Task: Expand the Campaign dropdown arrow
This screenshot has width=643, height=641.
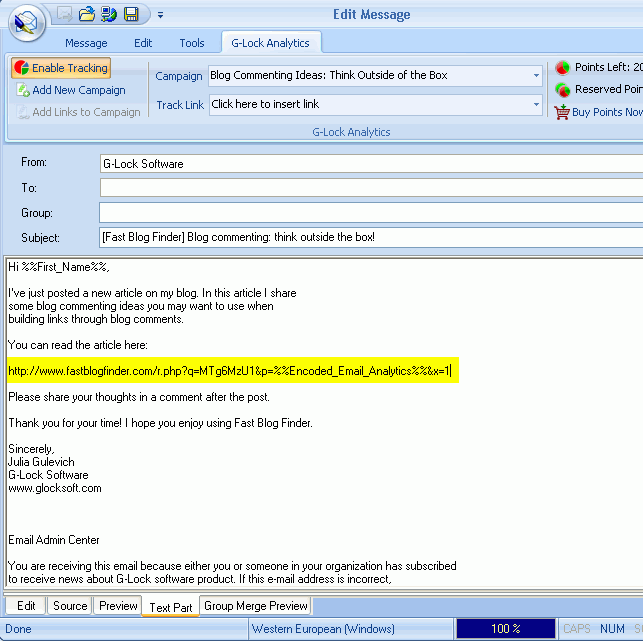Action: pyautogui.click(x=536, y=75)
